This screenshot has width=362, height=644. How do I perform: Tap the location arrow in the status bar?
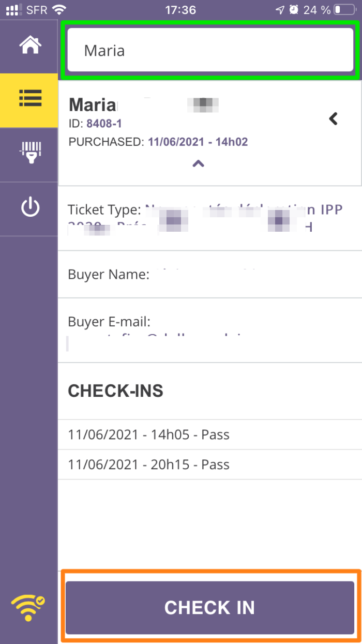tap(280, 9)
